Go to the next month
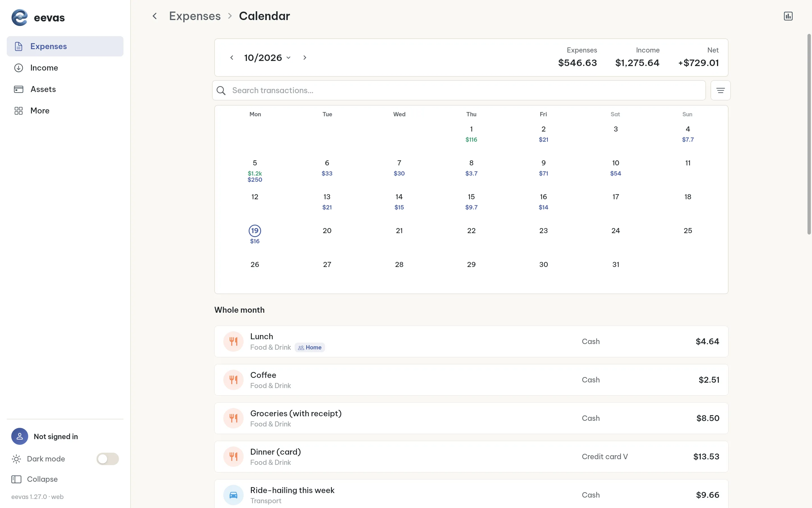The image size is (812, 508). pos(305,58)
